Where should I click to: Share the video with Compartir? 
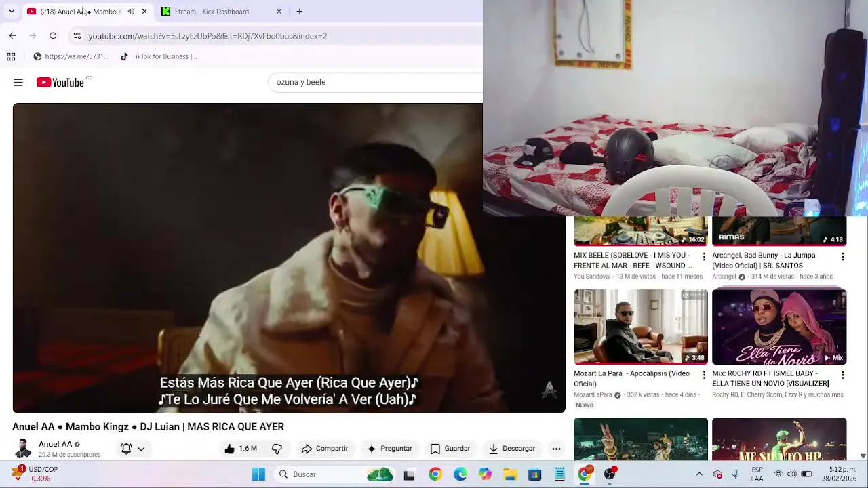tap(324, 449)
